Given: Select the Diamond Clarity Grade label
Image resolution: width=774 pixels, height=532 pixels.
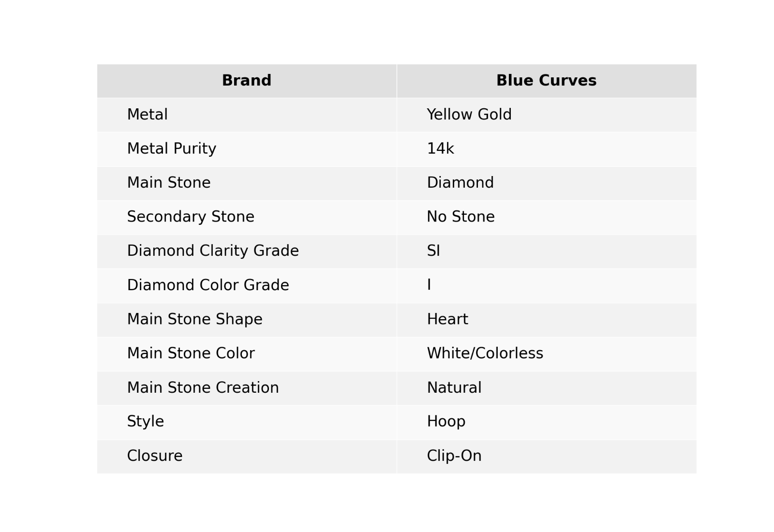Looking at the screenshot, I should point(212,251).
